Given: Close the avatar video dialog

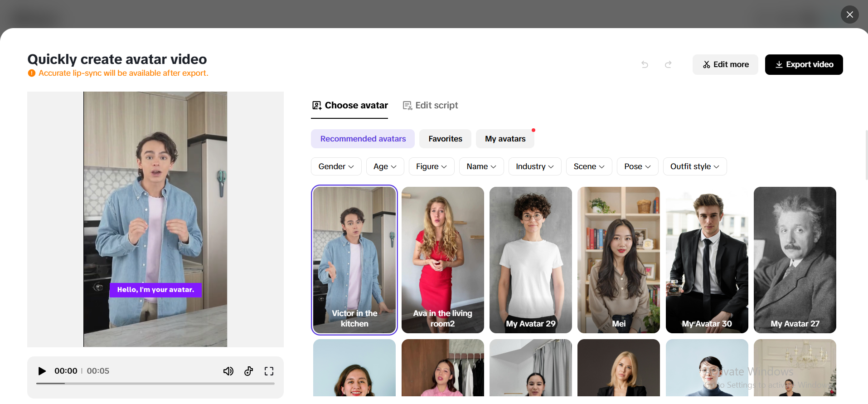Looking at the screenshot, I should pyautogui.click(x=849, y=15).
